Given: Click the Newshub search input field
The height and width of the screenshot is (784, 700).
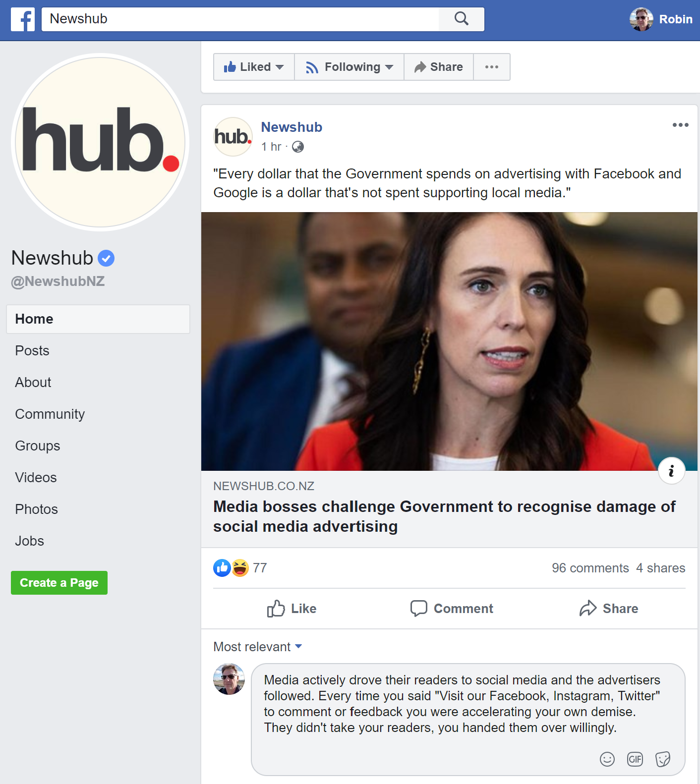Looking at the screenshot, I should (x=240, y=19).
